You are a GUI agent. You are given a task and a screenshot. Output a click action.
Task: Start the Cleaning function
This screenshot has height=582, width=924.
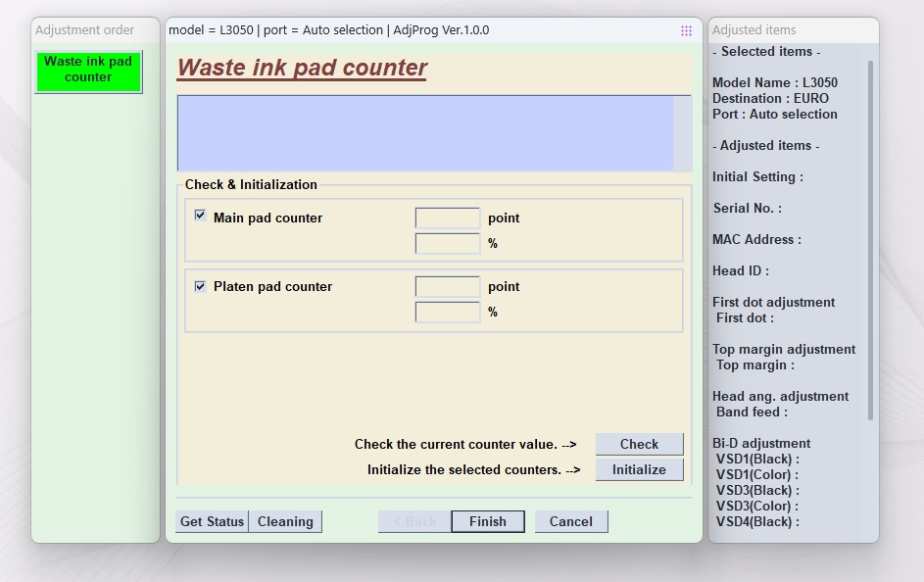click(285, 521)
